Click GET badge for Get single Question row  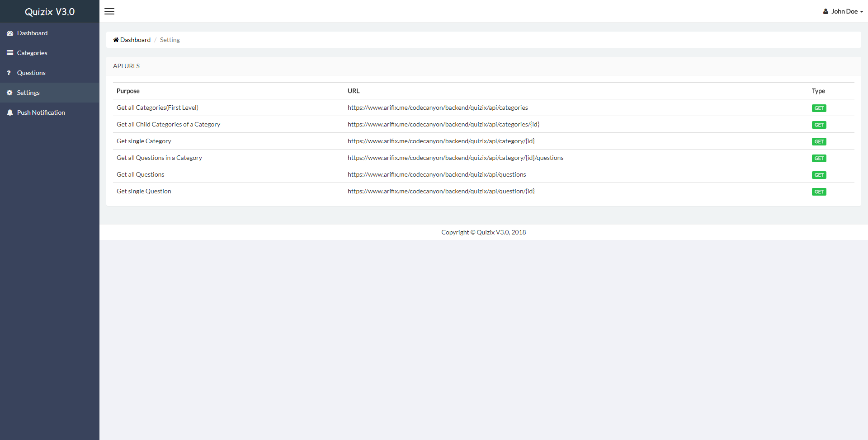pyautogui.click(x=819, y=192)
